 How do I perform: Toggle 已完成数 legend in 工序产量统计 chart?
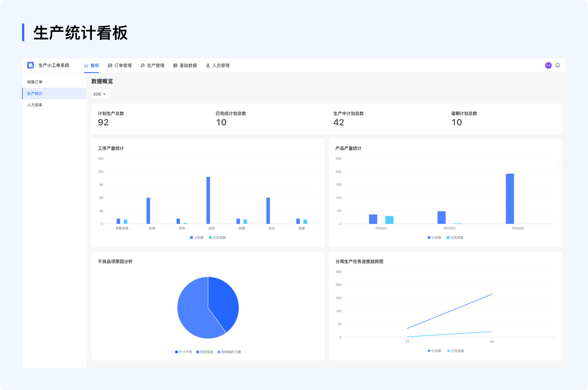(x=217, y=238)
